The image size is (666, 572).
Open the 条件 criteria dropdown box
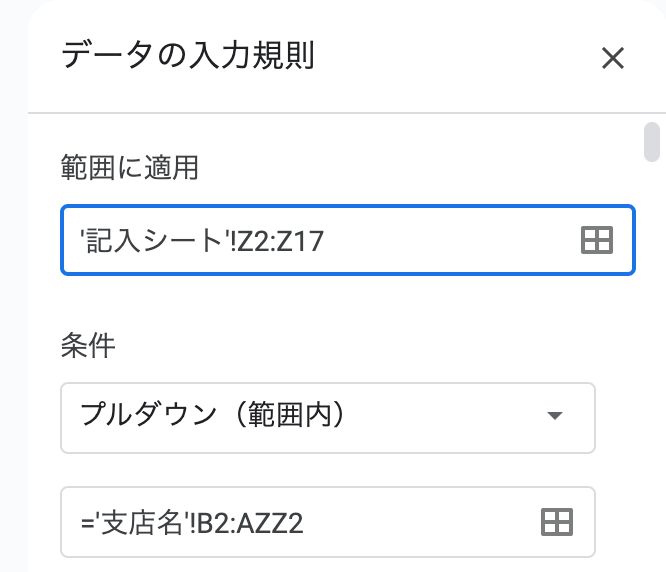point(328,418)
